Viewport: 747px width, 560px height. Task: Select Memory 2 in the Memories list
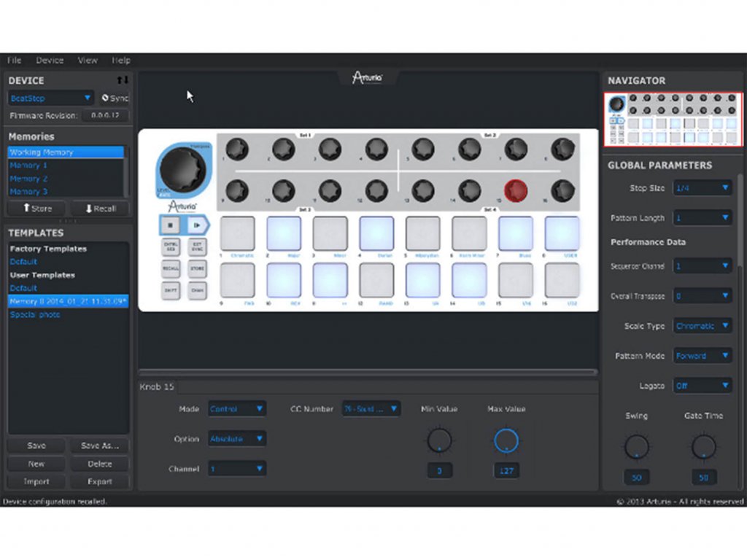click(x=29, y=179)
